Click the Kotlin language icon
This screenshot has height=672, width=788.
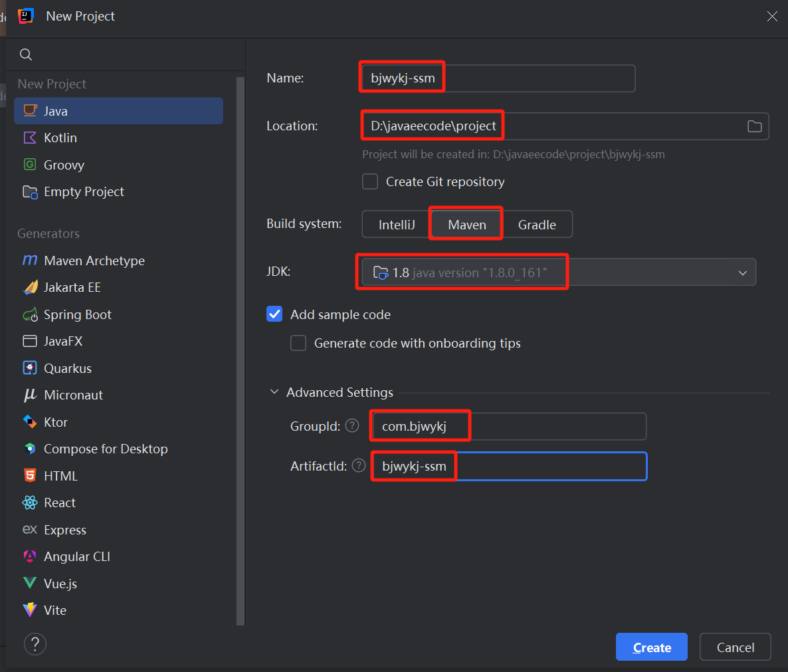point(30,138)
